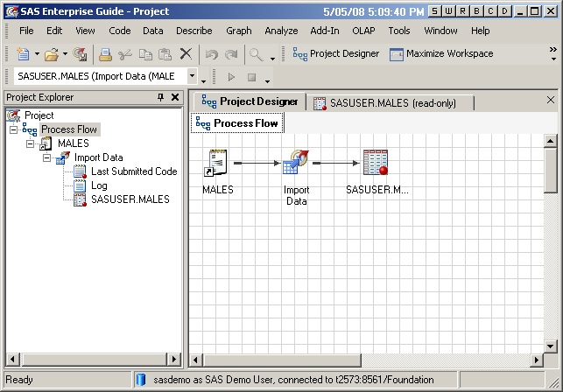This screenshot has height=392, width=563.
Task: Click the Delete X toolbar icon
Action: [185, 54]
